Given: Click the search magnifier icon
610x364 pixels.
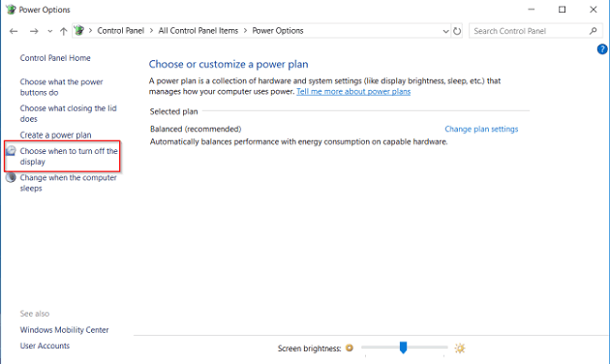Looking at the screenshot, I should [x=594, y=31].
